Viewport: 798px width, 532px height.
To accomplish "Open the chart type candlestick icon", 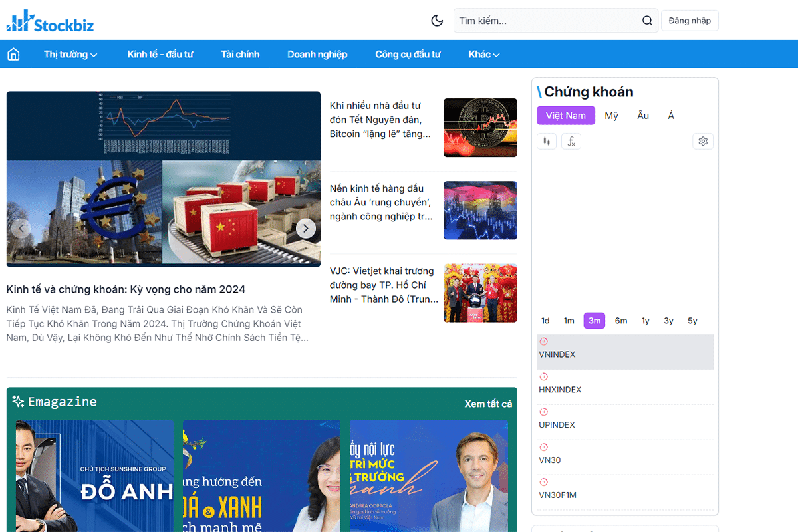I will 547,141.
